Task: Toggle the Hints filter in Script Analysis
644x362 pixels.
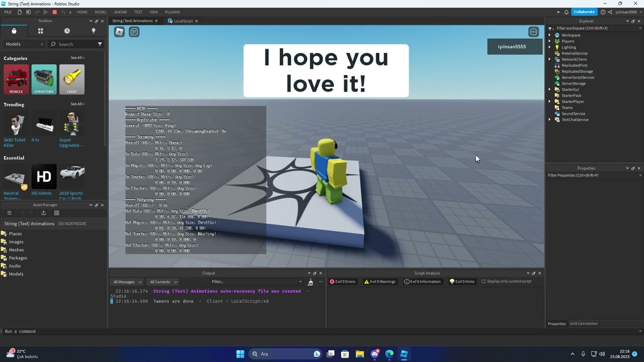Action: pos(462,282)
